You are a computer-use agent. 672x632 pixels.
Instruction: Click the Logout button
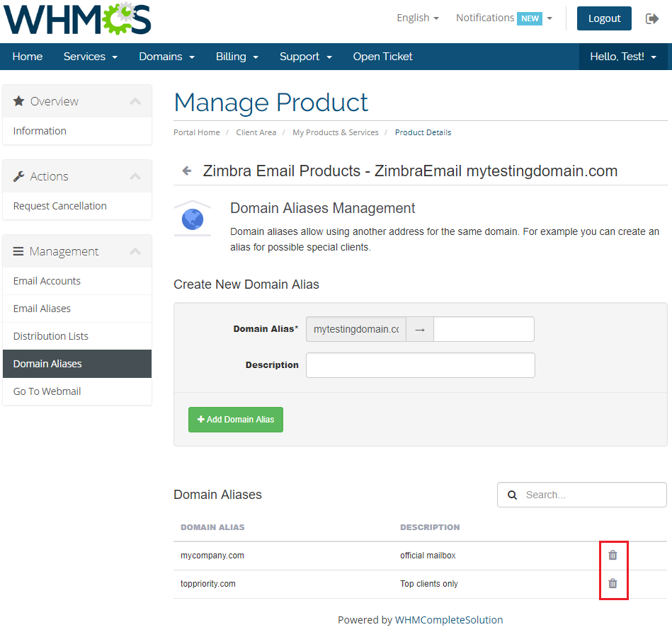pos(604,18)
